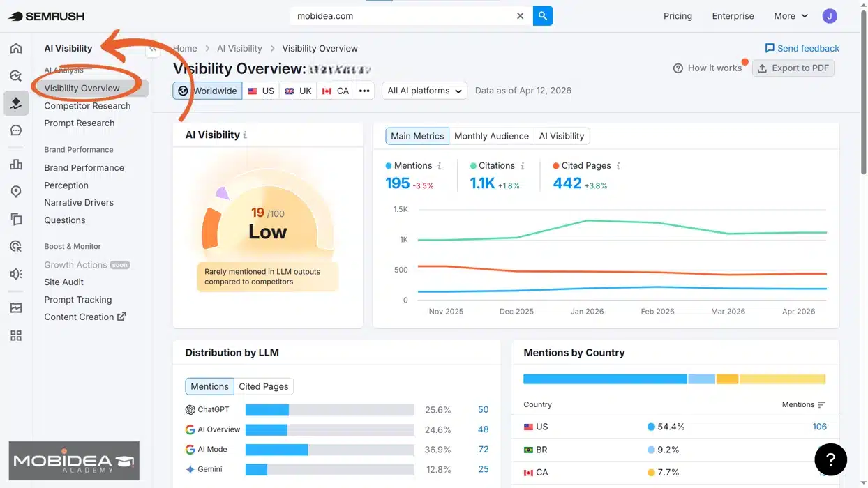Toggle Mentions series in chart
The height and width of the screenshot is (488, 868).
[409, 166]
